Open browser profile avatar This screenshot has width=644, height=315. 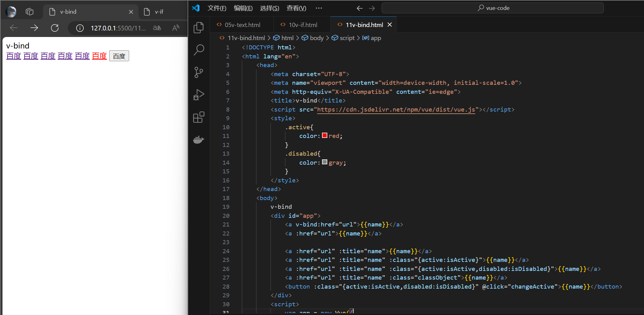11,12
